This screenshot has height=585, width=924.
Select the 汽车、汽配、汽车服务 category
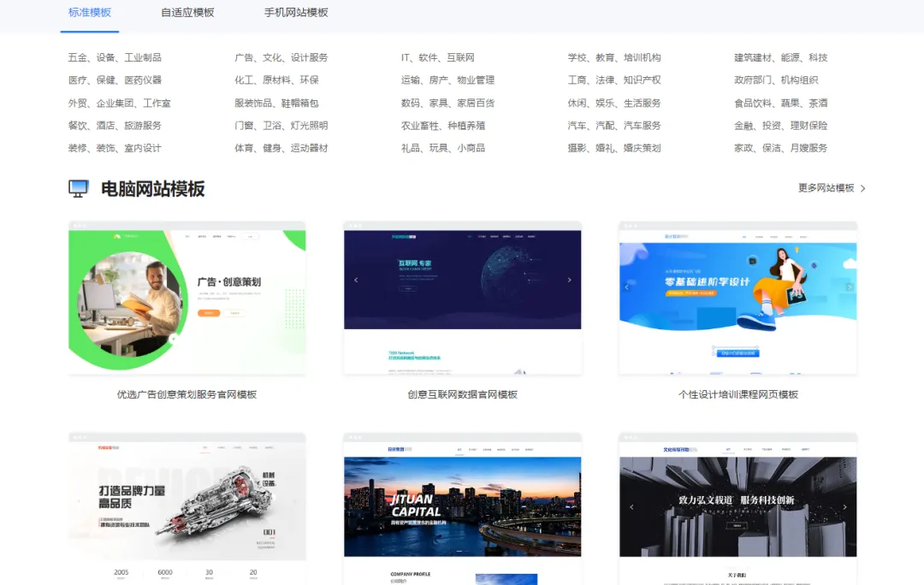coord(614,127)
